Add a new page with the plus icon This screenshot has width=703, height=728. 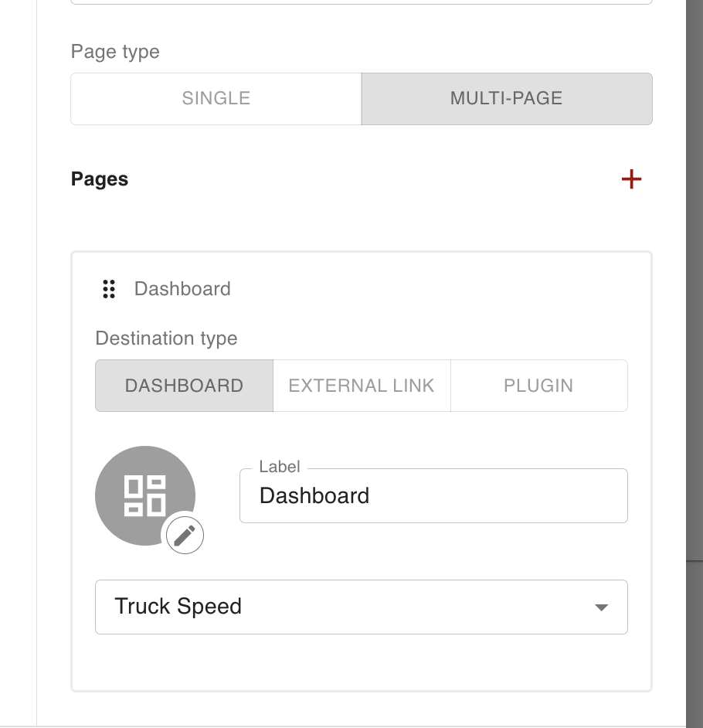631,179
